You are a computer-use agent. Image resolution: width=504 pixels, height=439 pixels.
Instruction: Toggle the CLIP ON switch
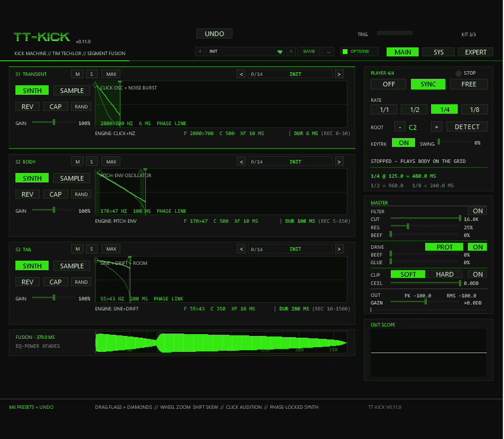[477, 274]
